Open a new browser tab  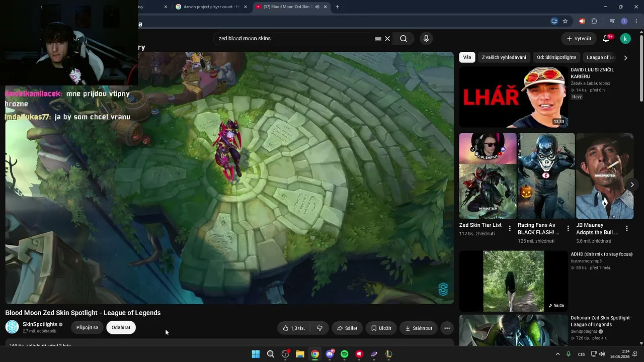click(x=337, y=7)
